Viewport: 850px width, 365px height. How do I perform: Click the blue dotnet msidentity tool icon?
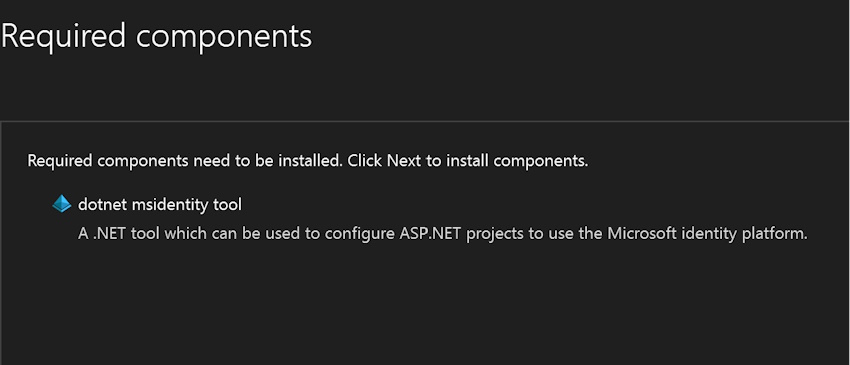62,204
